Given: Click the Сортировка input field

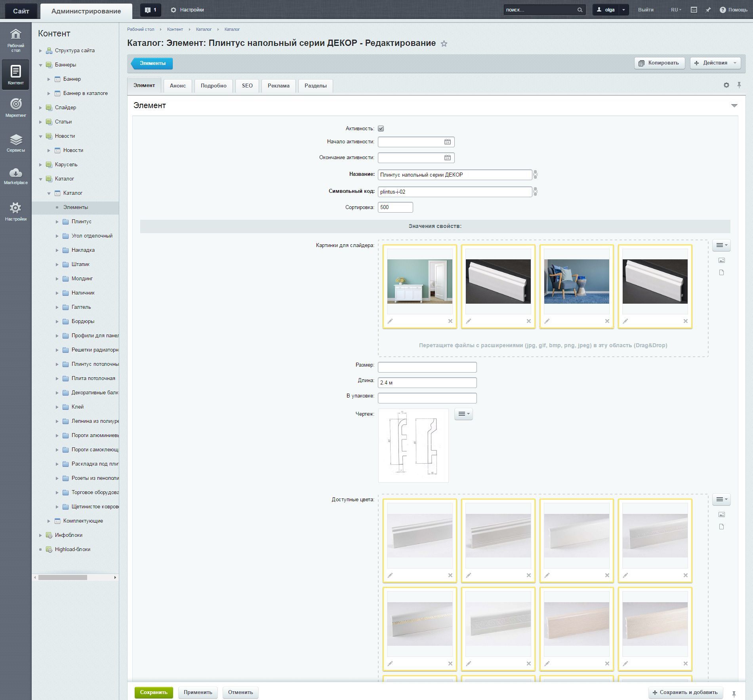Looking at the screenshot, I should (x=395, y=207).
